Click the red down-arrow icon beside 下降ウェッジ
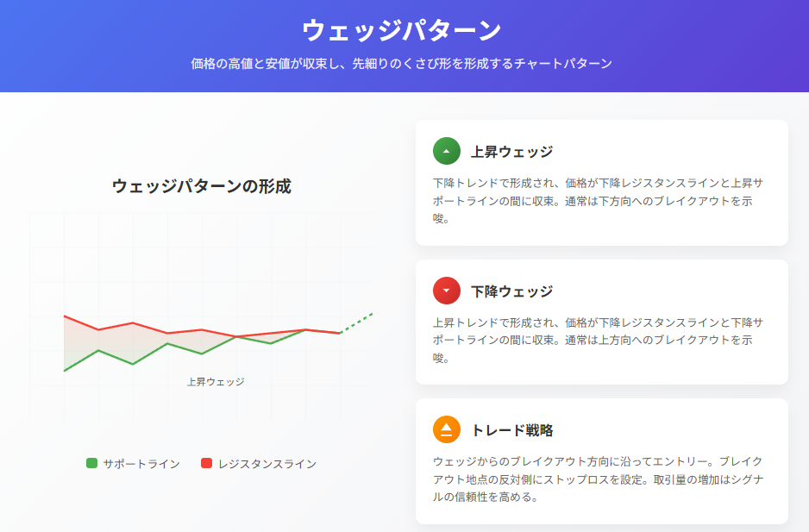809x532 pixels. pos(446,291)
